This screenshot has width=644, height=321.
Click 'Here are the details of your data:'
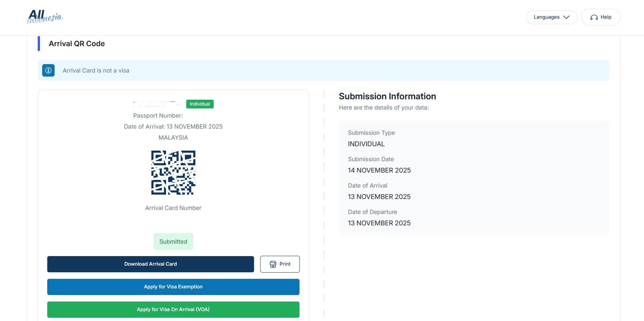click(x=384, y=107)
